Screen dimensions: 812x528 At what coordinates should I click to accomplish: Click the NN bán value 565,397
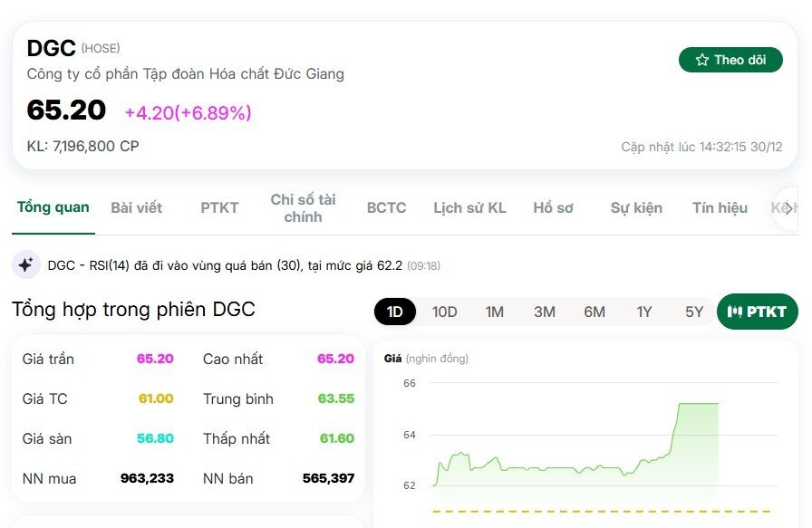click(x=329, y=478)
